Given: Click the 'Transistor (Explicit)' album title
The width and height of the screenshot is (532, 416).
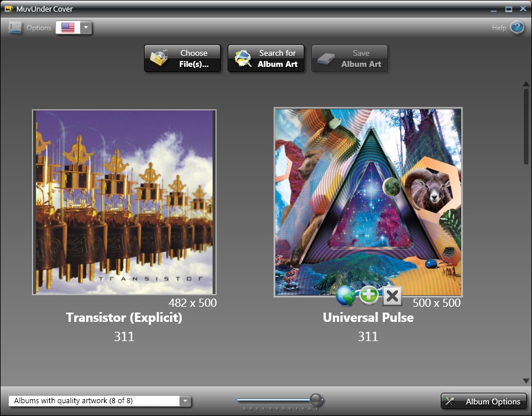Looking at the screenshot, I should 124,318.
